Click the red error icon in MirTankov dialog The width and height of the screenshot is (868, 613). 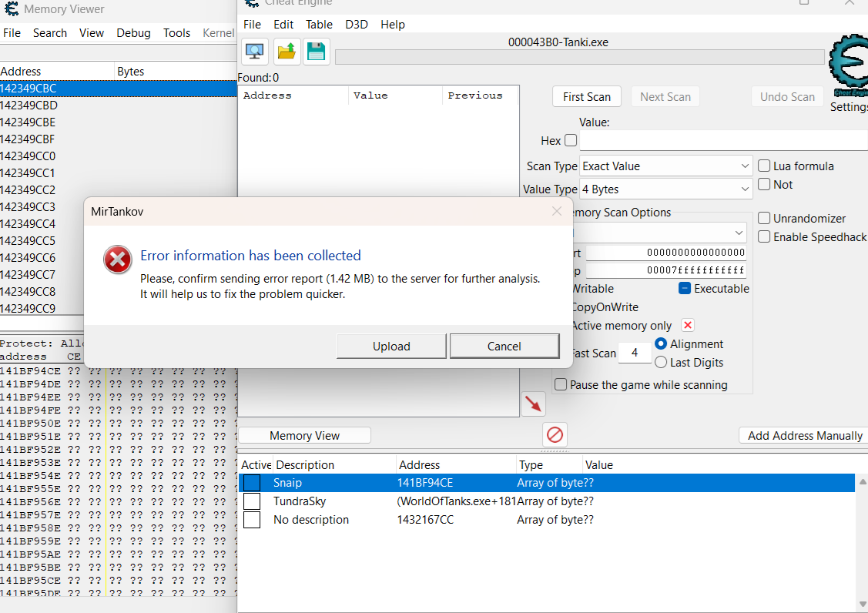point(117,260)
